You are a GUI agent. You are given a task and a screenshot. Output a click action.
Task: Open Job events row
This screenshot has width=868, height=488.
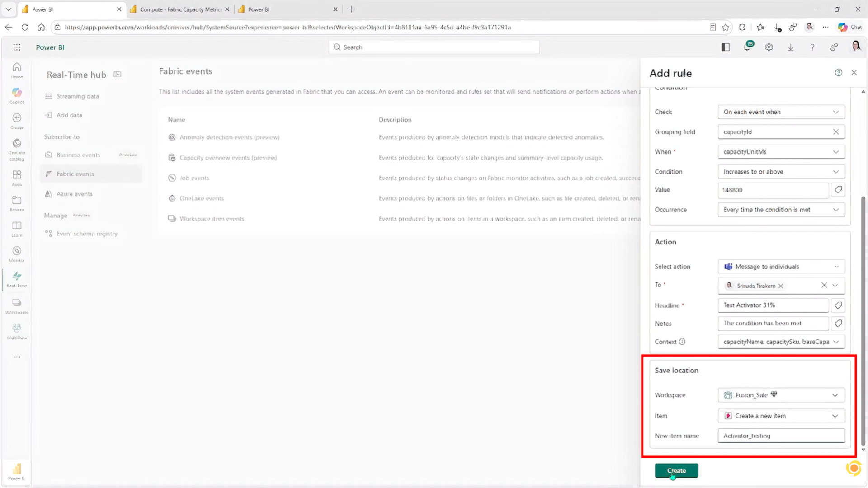[x=194, y=178]
